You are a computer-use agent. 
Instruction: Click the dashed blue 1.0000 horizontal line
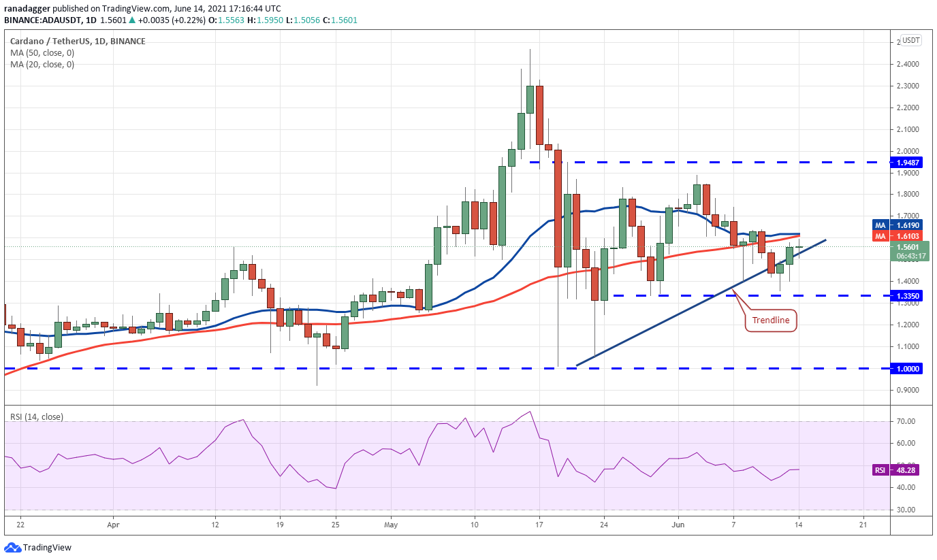point(445,368)
